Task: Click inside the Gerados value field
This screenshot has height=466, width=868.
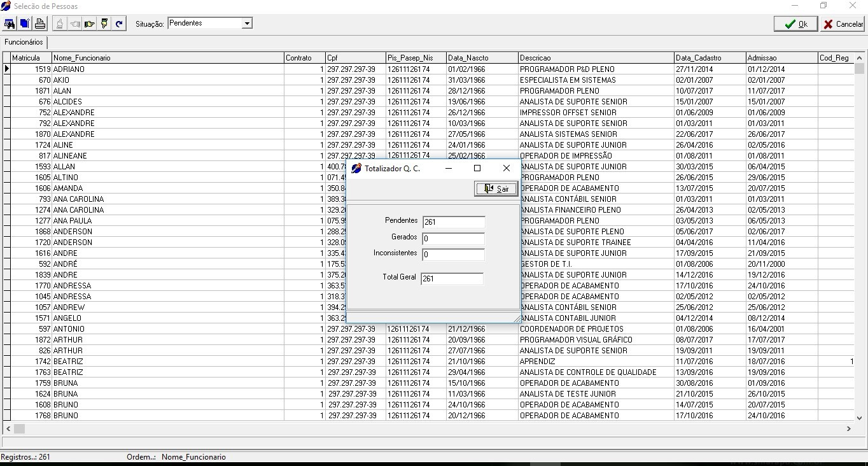Action: tap(453, 239)
